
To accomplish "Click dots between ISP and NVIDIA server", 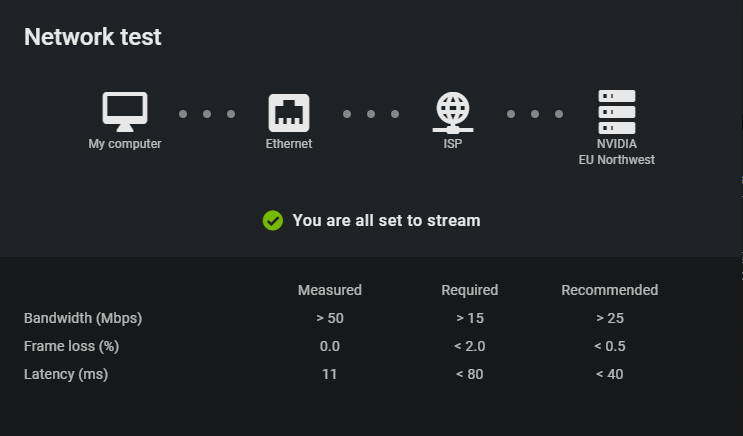I will [x=535, y=114].
